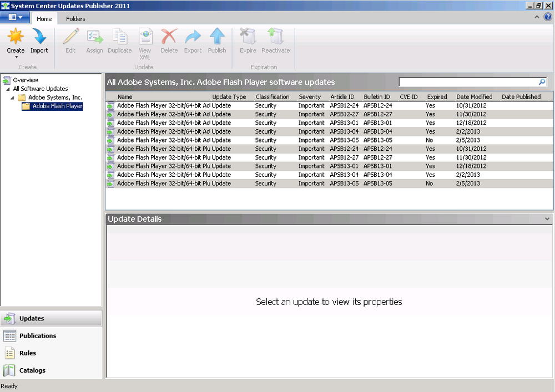Click the Export arrow icon

point(193,37)
